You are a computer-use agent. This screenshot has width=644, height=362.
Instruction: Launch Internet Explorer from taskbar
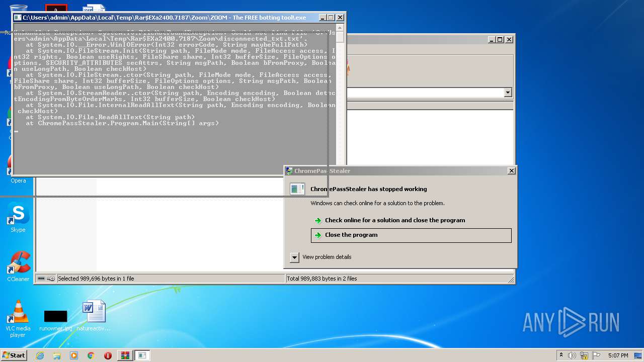40,355
